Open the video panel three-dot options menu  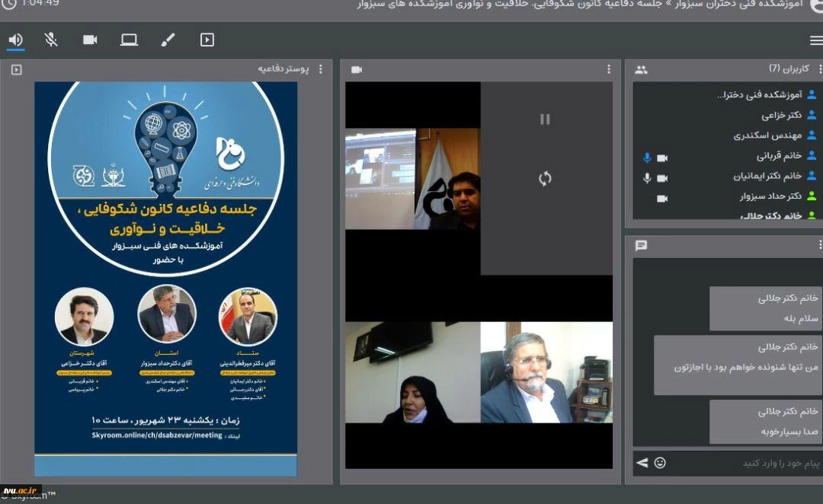608,69
